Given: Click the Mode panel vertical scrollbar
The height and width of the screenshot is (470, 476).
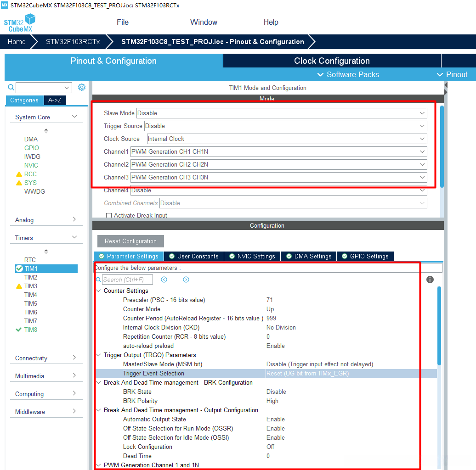Looking at the screenshot, I should point(442,146).
